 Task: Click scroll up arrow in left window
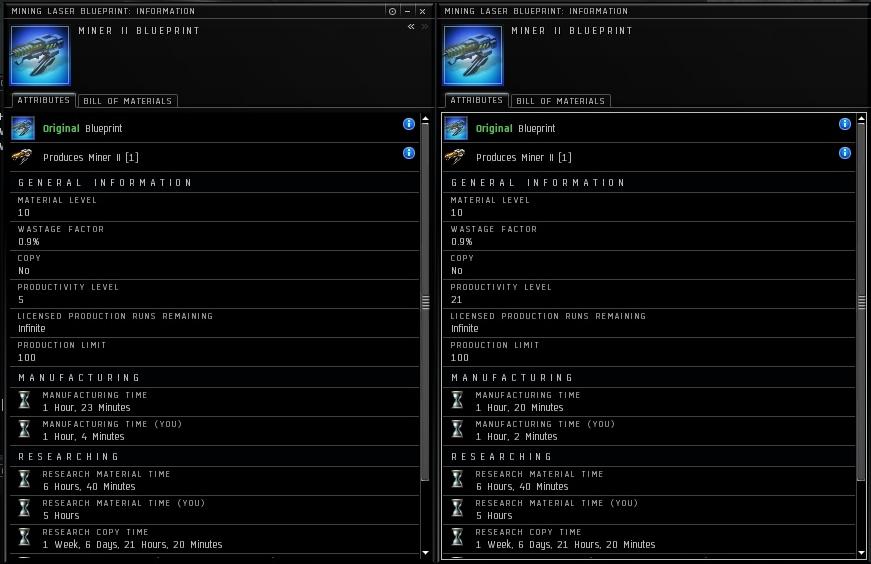426,119
